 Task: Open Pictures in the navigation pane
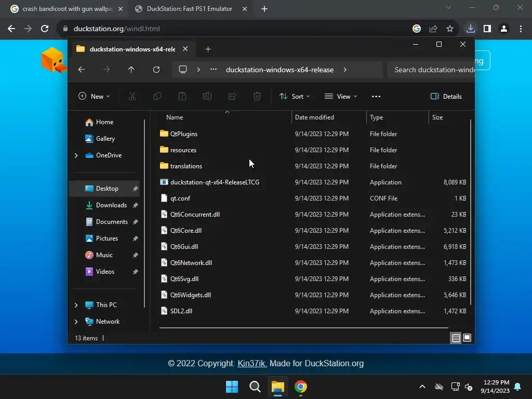(x=104, y=238)
